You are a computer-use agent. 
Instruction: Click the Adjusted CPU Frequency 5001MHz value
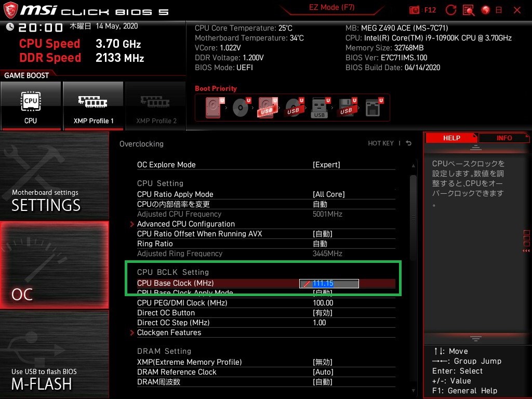point(327,214)
